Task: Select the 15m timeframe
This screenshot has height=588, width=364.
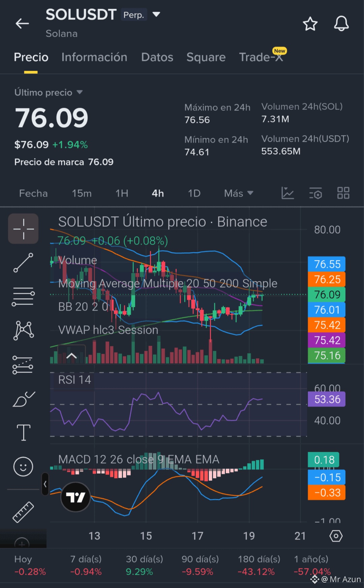Action: (x=82, y=193)
